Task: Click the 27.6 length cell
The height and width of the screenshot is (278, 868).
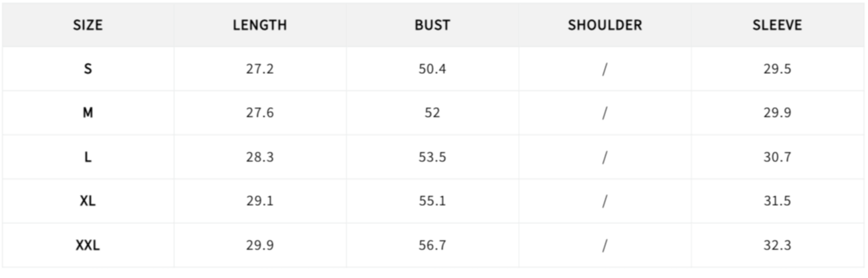Action: point(260,113)
